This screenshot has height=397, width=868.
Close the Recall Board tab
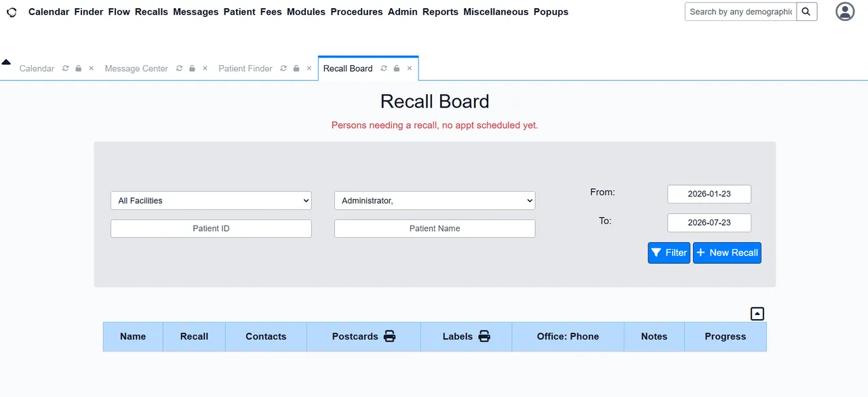click(x=410, y=68)
